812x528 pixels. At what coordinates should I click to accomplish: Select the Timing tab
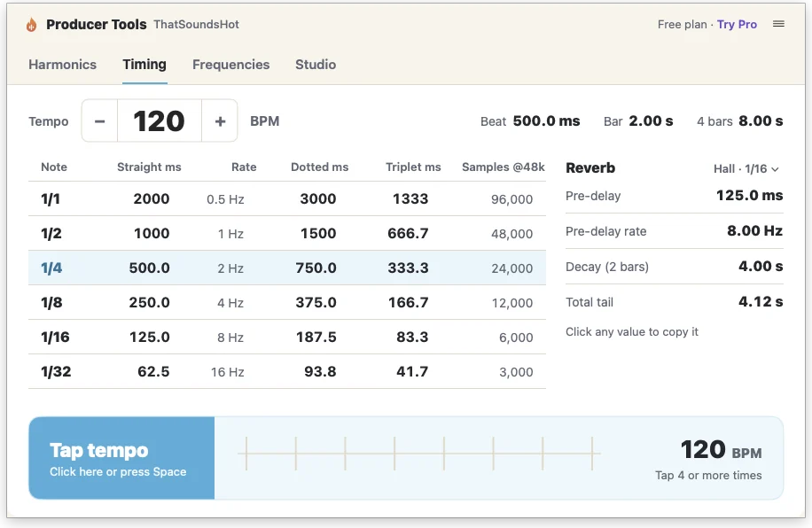pos(144,65)
